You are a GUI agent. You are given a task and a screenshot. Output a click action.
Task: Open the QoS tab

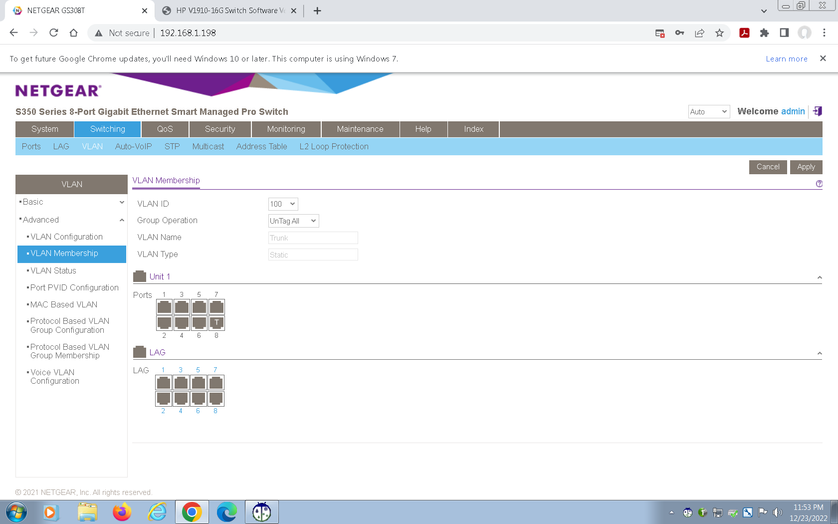pyautogui.click(x=165, y=129)
